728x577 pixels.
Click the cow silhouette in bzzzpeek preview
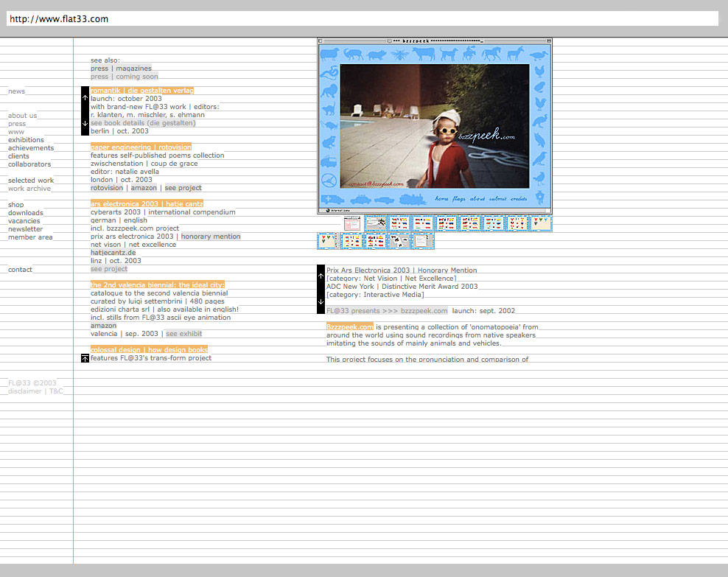point(424,54)
